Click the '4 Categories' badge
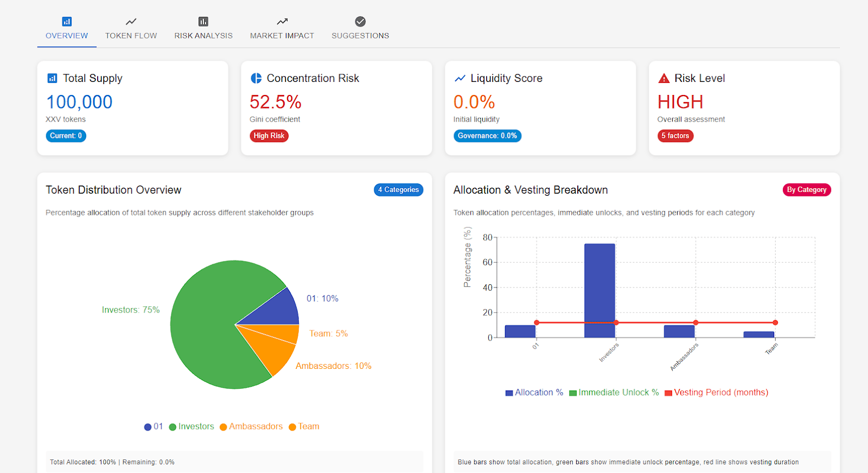This screenshot has width=868, height=473. (398, 190)
